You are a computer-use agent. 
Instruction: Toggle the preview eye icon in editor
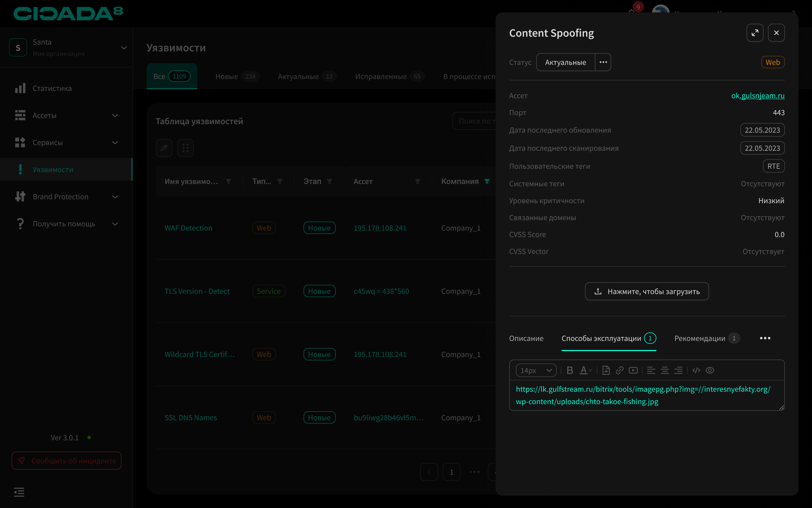tap(710, 370)
